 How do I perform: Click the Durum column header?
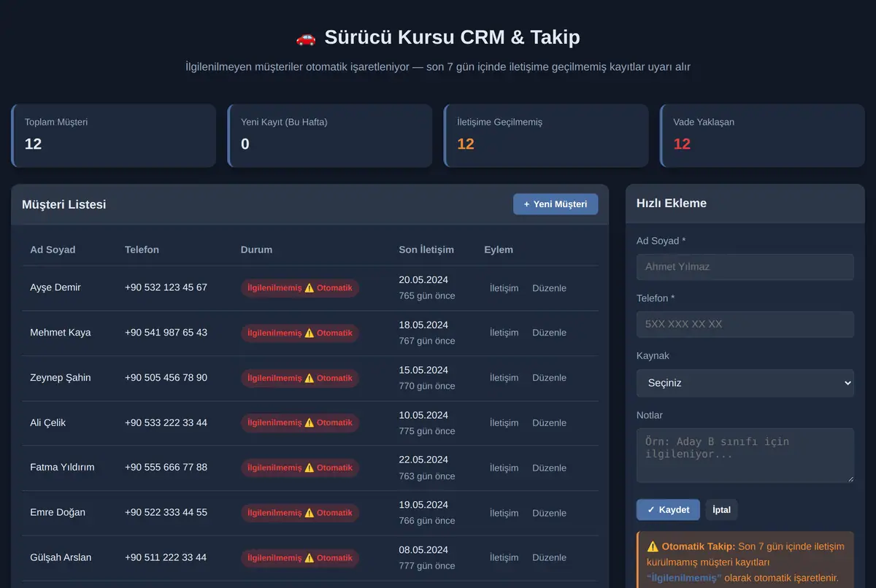(x=256, y=249)
